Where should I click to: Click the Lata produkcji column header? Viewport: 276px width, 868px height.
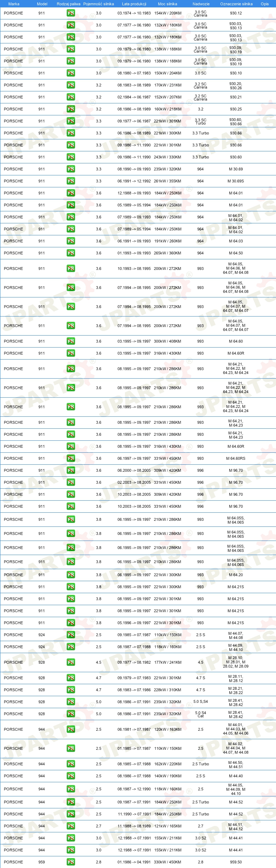(134, 4)
